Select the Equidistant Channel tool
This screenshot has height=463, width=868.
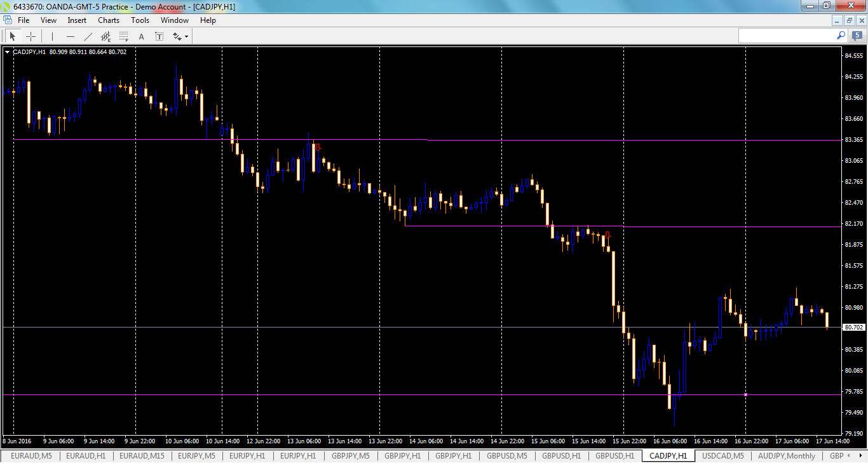pyautogui.click(x=105, y=36)
